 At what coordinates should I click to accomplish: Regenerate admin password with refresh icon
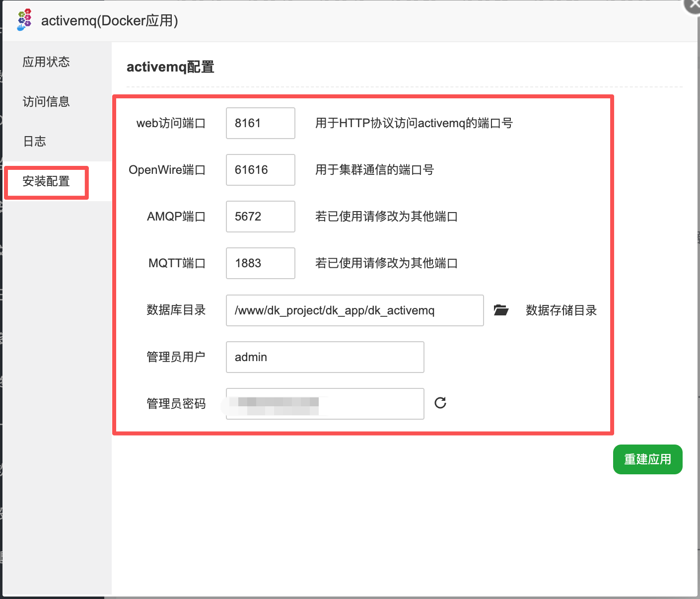440,403
